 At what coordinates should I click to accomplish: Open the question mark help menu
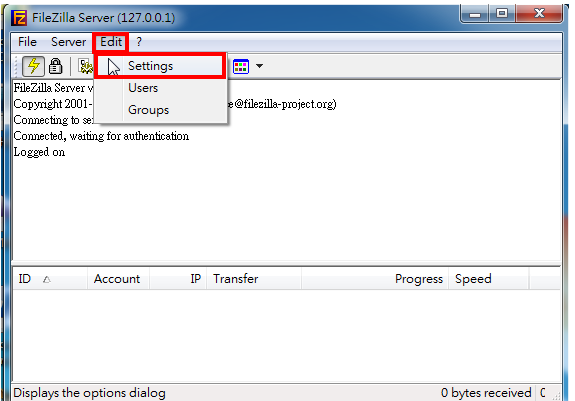tap(139, 42)
